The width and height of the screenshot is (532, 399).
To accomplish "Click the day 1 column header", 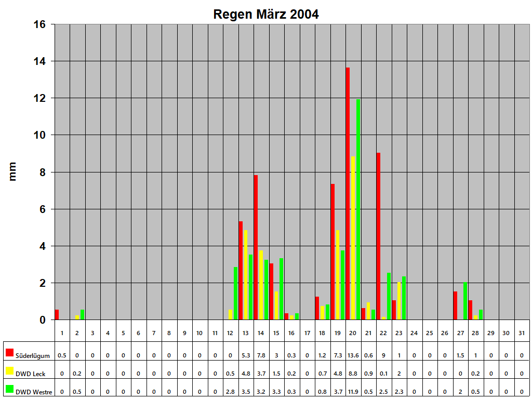I will coord(63,333).
